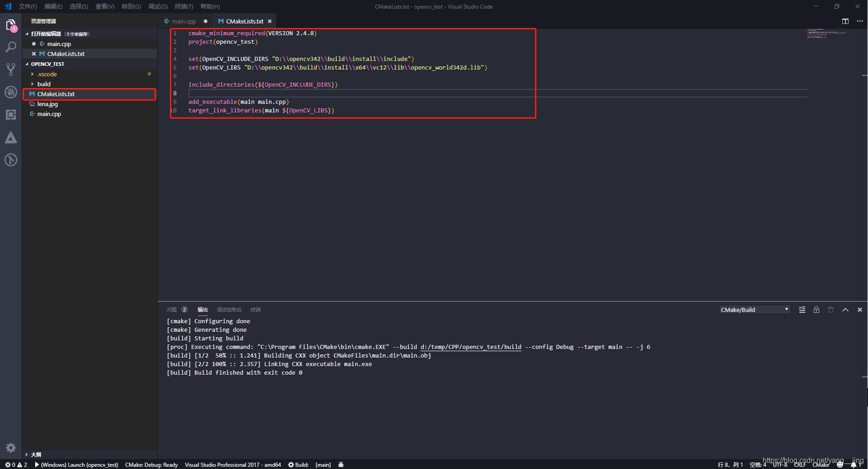Select the Explorer icon in activity bar
Image resolution: width=868 pixels, height=469 pixels.
(11, 25)
